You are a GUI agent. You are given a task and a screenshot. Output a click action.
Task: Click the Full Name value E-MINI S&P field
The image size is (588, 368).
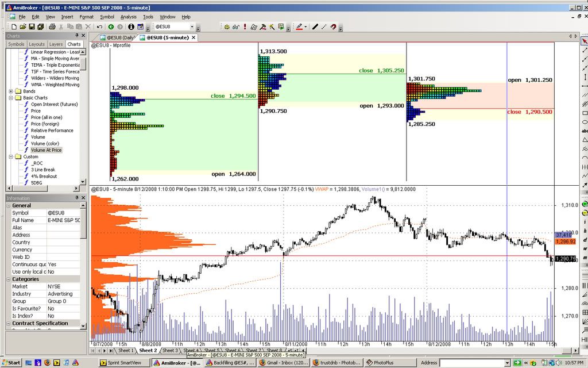64,220
